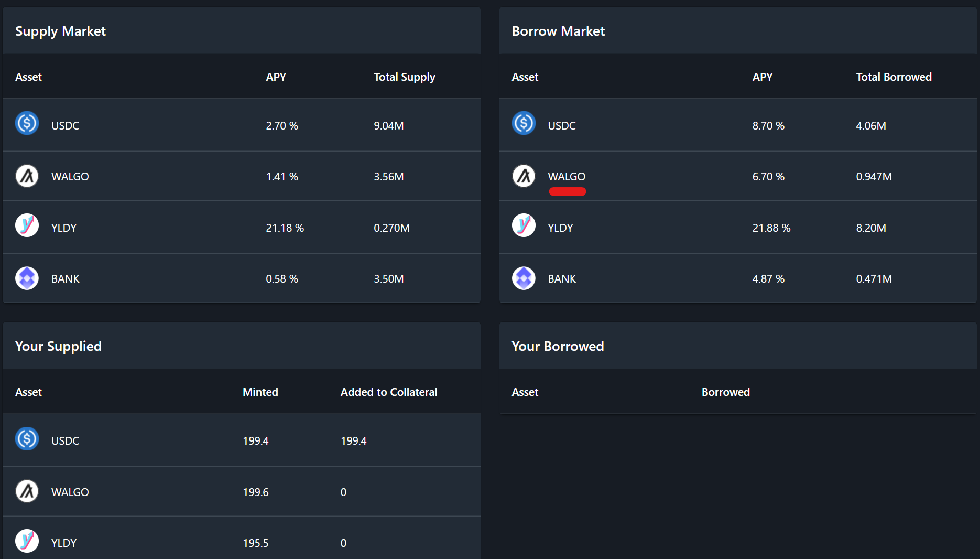Click BANK total supply value 3.50M

point(388,279)
